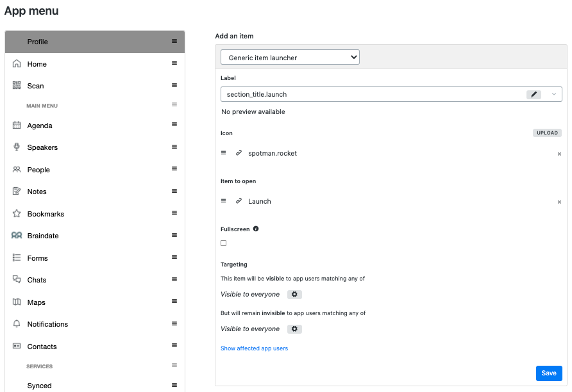Click the Braindate icon
572x392 pixels.
[x=17, y=235]
